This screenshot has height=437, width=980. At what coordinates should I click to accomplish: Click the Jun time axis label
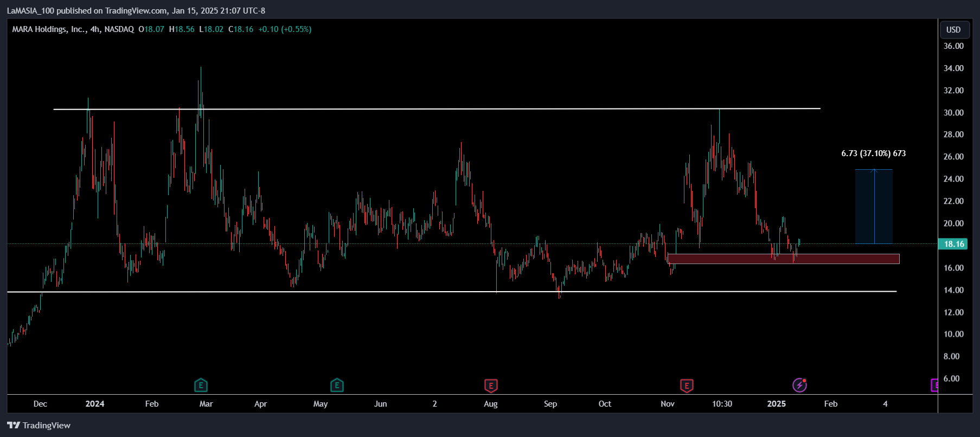point(381,404)
